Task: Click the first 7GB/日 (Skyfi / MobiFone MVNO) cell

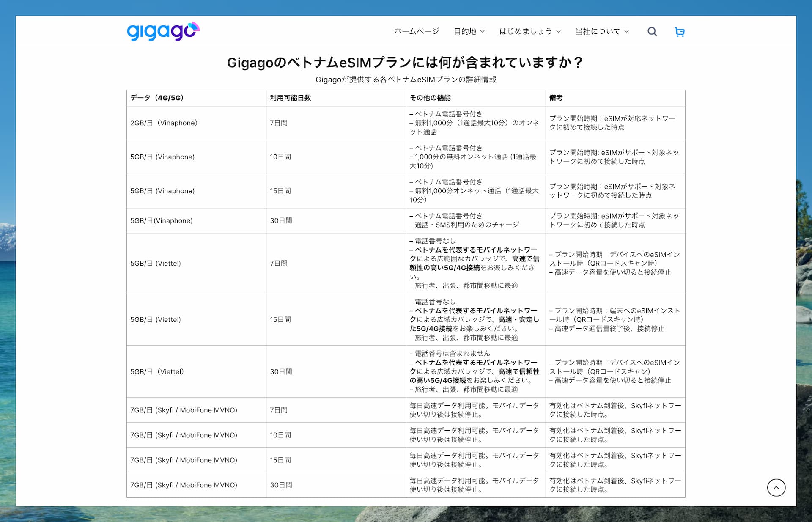Action: [184, 410]
